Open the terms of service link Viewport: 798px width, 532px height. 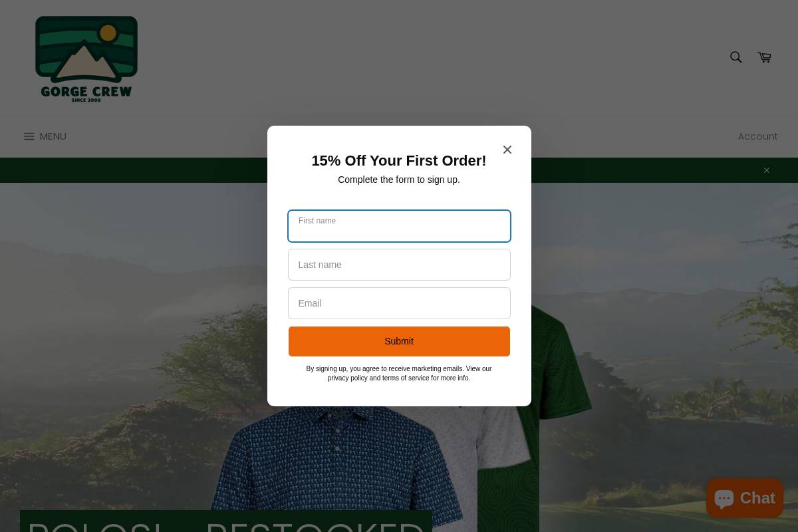point(406,378)
